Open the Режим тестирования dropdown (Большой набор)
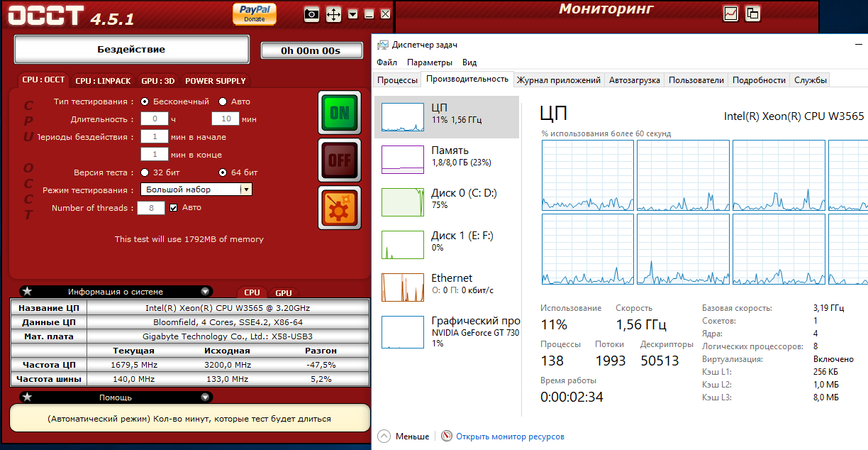868x450 pixels. [x=196, y=190]
